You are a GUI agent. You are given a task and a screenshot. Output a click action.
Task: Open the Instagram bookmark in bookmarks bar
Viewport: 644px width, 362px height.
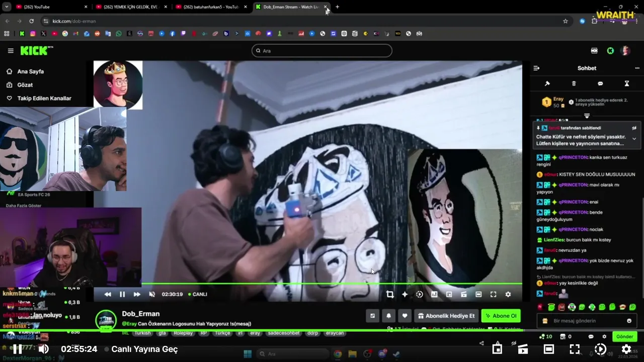(x=33, y=34)
